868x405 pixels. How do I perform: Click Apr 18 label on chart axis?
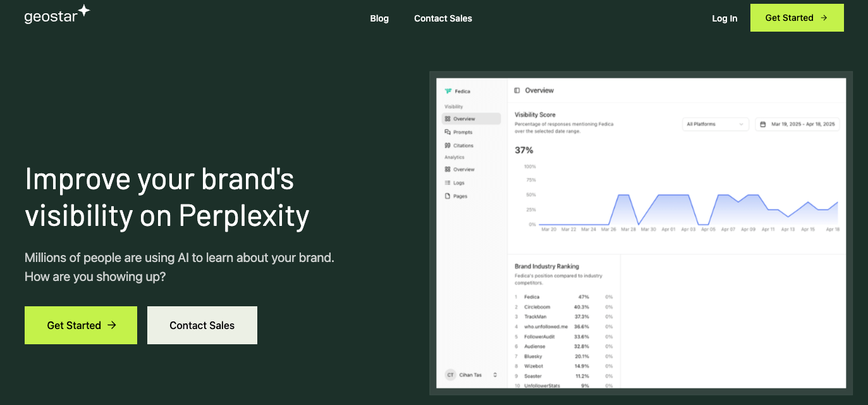click(x=833, y=229)
